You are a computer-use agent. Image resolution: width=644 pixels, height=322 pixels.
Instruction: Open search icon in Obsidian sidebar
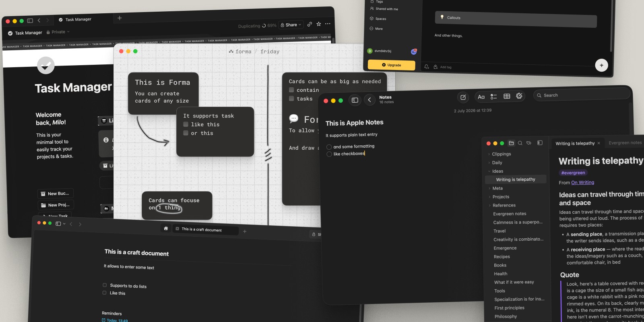click(x=520, y=143)
